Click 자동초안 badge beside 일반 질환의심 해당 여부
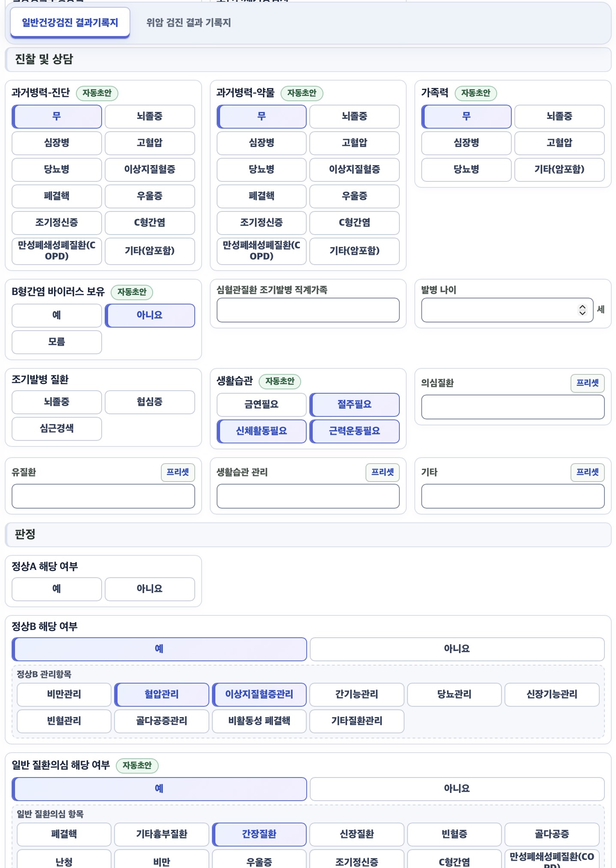This screenshot has height=868, width=616. [137, 766]
